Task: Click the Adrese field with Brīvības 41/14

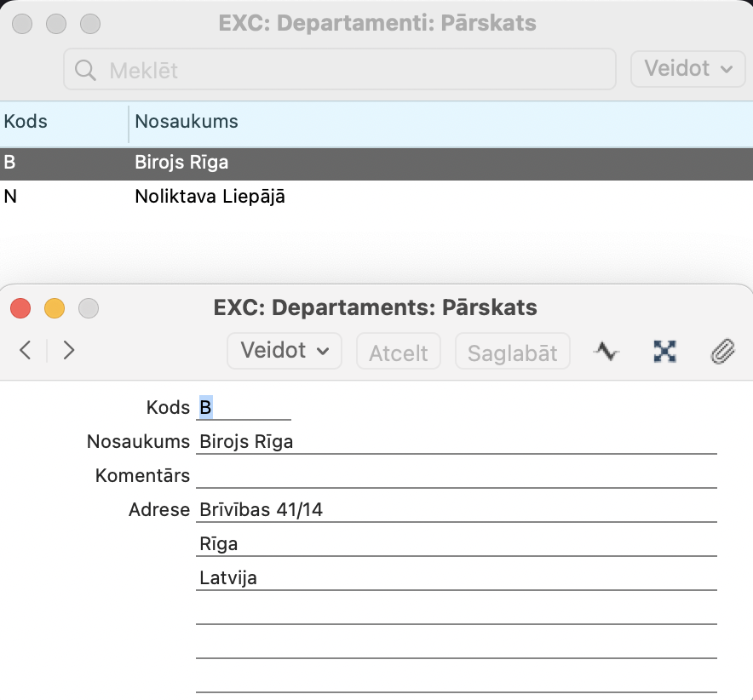Action: point(456,510)
